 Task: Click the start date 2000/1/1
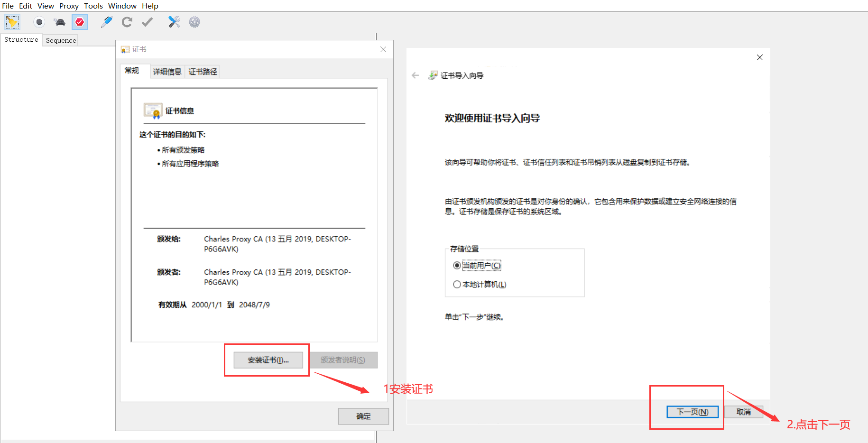[207, 305]
